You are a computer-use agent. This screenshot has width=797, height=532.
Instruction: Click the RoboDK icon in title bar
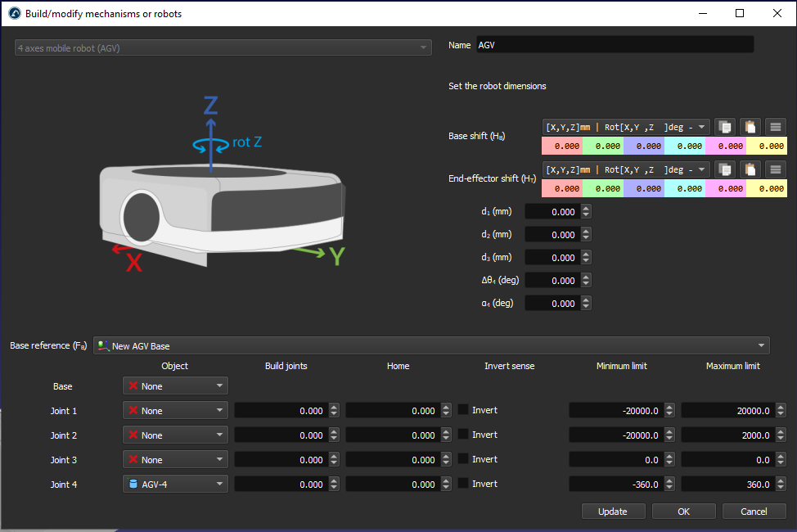click(14, 13)
